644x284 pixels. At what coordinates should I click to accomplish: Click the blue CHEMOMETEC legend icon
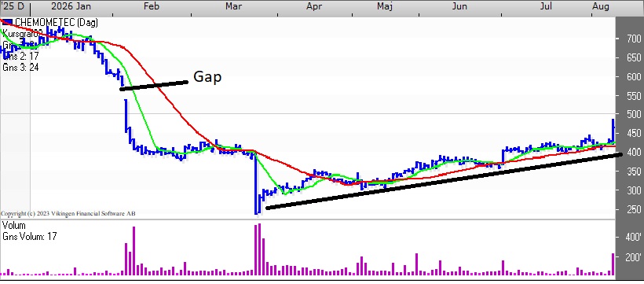tap(7, 22)
